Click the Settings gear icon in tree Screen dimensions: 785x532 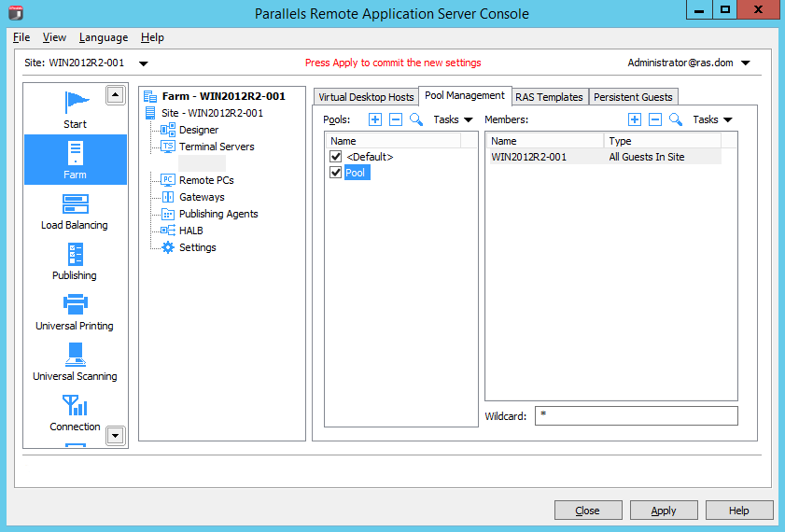coord(168,247)
